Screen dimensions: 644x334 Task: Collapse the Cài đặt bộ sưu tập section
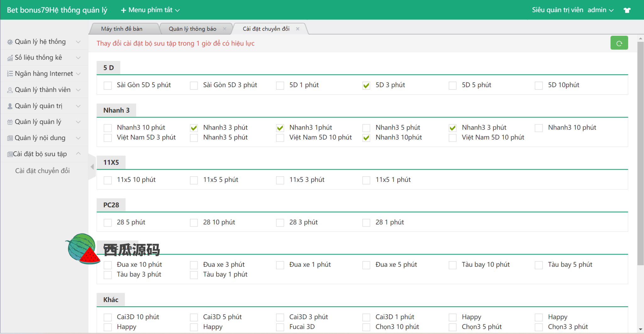[x=78, y=154]
